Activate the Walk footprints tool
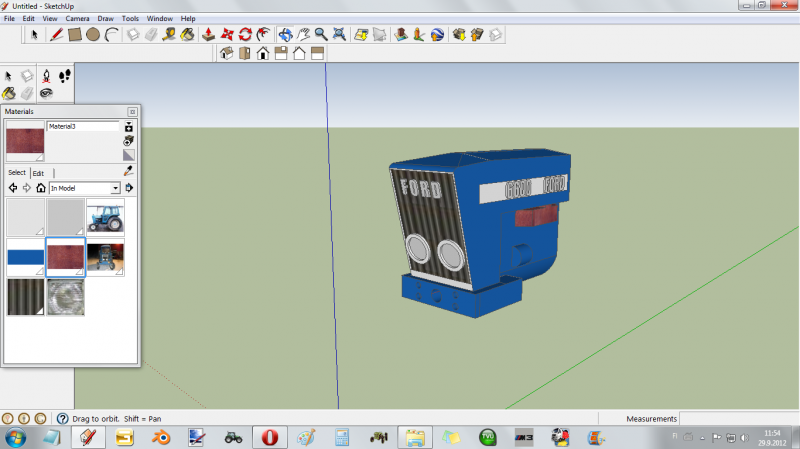Image resolution: width=800 pixels, height=449 pixels. click(x=64, y=76)
